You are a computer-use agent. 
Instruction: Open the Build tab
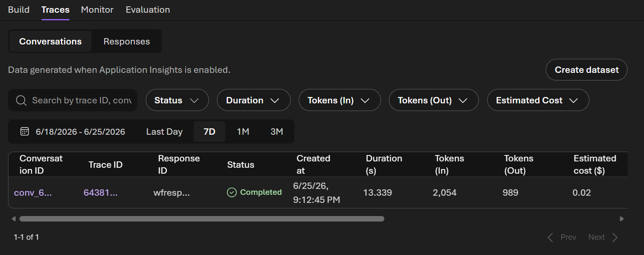point(19,9)
